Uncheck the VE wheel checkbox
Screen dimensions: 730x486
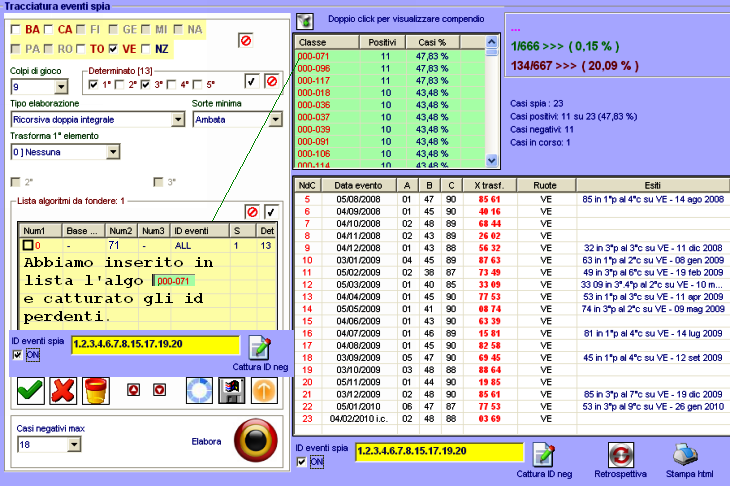113,49
